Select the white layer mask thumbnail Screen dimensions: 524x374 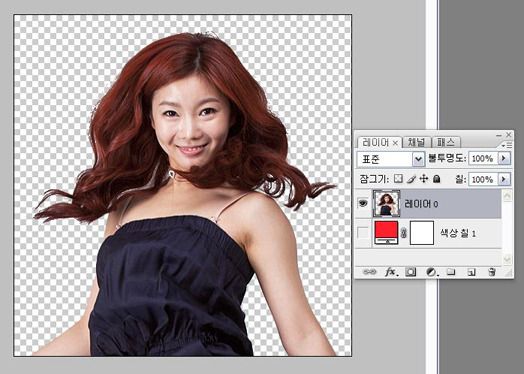[422, 233]
